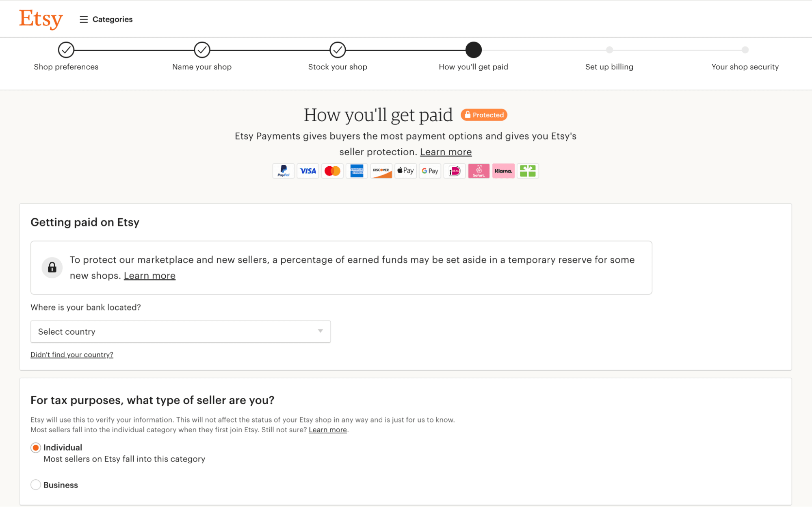Click the green gift card icon
Screen dimensions: 812x507
(x=528, y=171)
